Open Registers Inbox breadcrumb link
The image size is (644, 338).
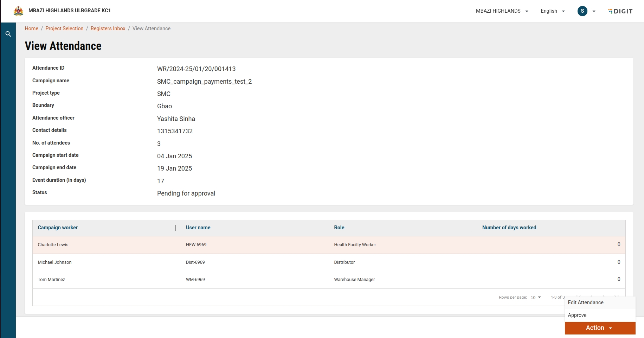pyautogui.click(x=108, y=28)
